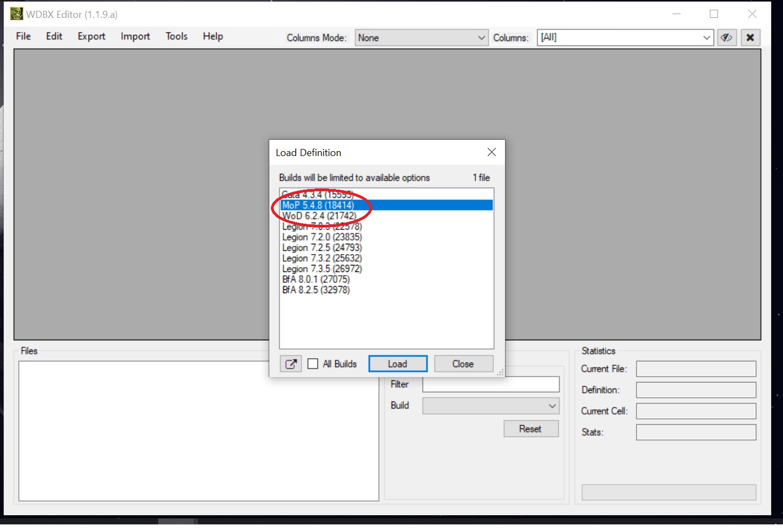Image resolution: width=783 pixels, height=532 pixels.
Task: Click the Stats field
Action: (x=696, y=432)
